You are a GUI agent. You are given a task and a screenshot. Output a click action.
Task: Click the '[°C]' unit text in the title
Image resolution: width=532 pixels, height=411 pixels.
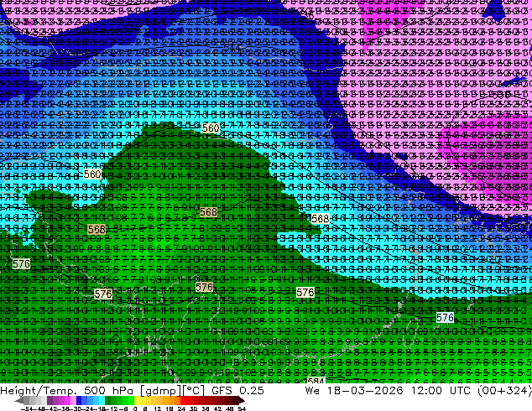[x=193, y=391]
